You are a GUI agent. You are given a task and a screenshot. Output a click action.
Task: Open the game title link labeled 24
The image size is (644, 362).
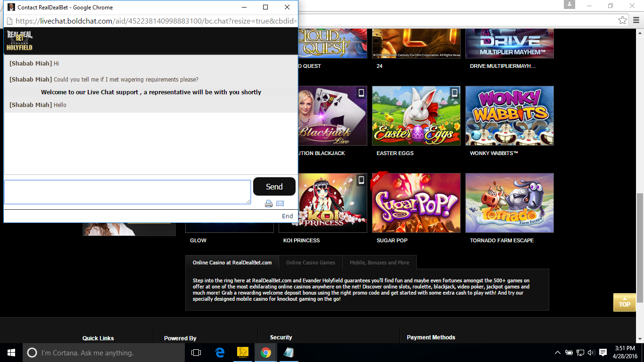380,66
